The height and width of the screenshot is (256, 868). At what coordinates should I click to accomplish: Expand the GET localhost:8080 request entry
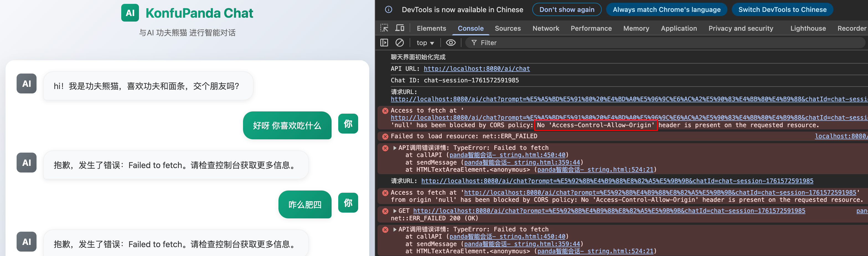(x=395, y=211)
